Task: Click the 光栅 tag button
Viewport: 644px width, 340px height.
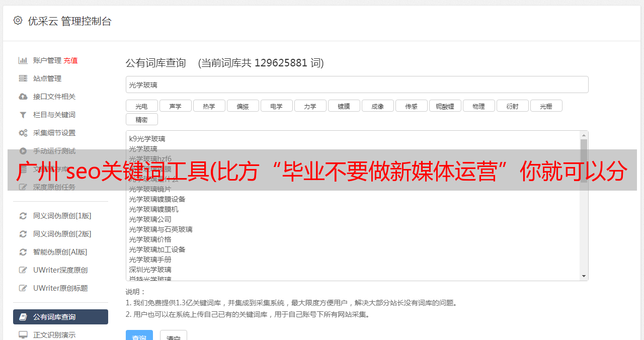Action: point(546,106)
